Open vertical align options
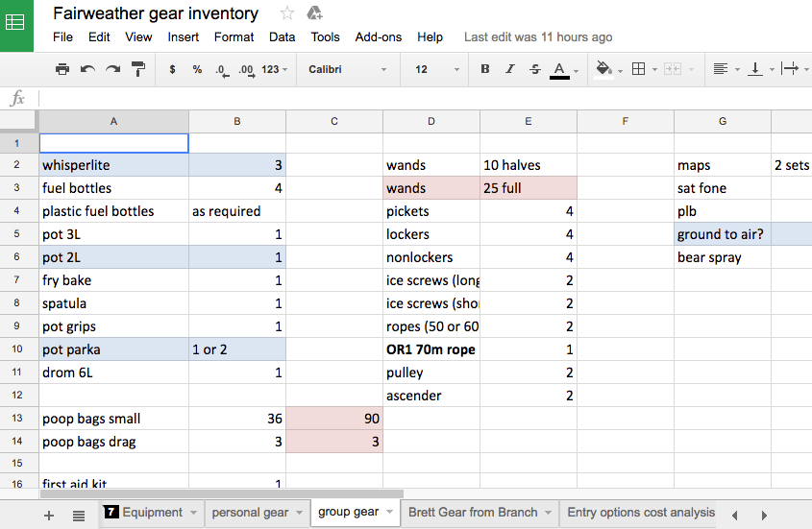 [755, 69]
